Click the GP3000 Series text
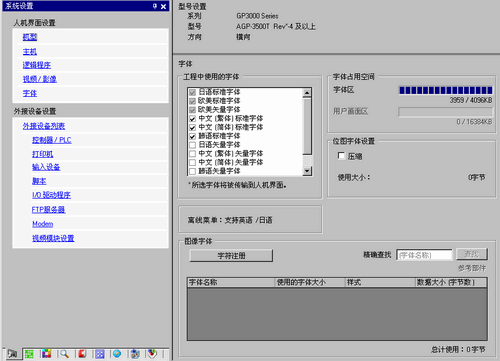 pyautogui.click(x=257, y=16)
